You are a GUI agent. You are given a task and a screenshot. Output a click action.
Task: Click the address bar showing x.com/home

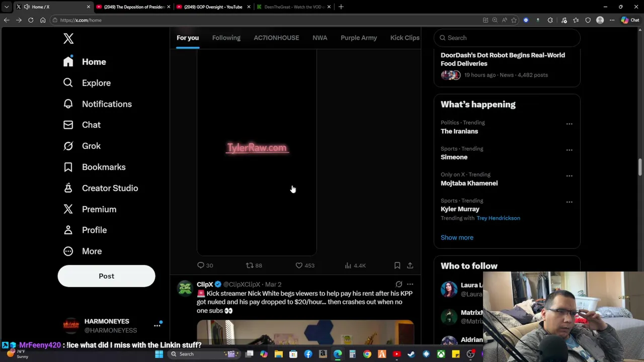point(267,20)
